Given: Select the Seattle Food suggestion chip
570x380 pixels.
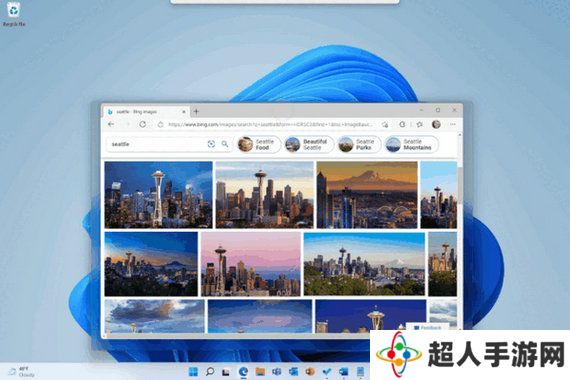Looking at the screenshot, I should tap(259, 144).
